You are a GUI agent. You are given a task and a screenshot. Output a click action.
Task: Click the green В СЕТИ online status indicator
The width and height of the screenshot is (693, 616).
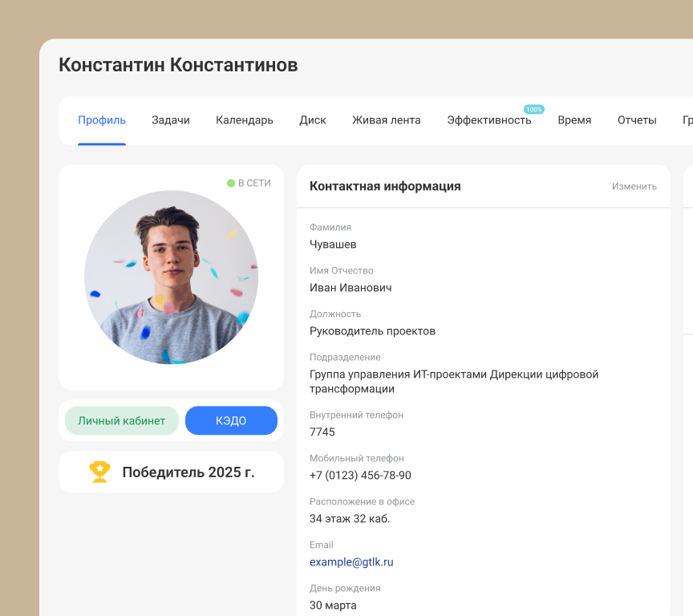coord(249,183)
